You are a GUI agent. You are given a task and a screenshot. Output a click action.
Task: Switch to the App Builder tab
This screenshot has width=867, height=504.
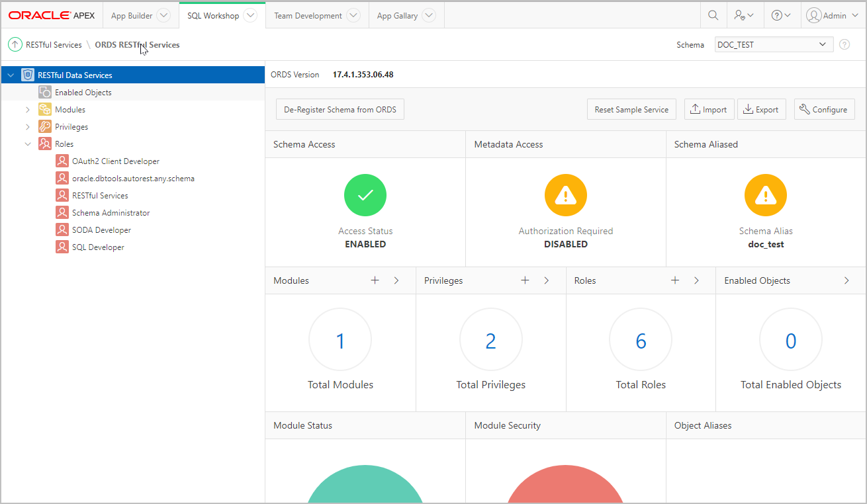(132, 15)
